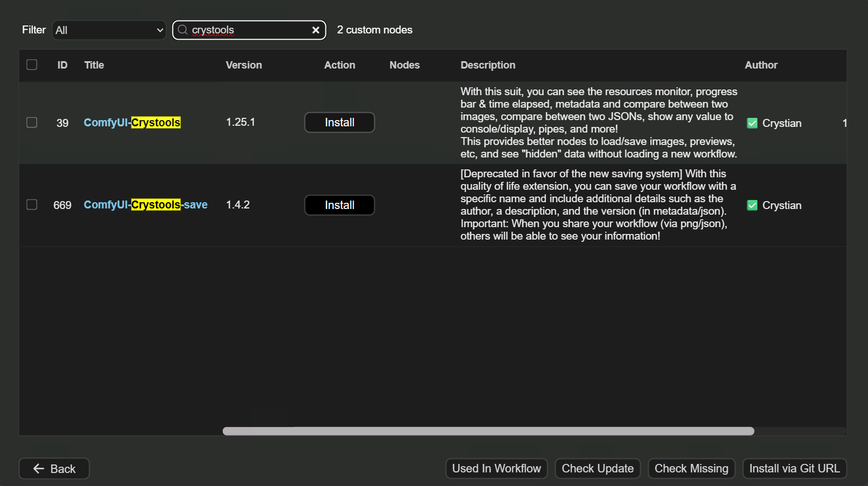Sort by the Version column header
Screen dimensions: 868x486
[x=244, y=65]
